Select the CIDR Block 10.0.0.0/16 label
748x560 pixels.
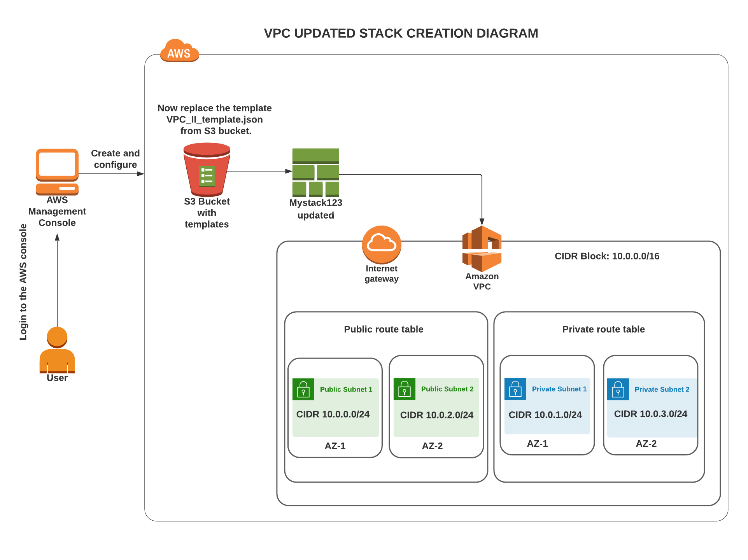(x=606, y=256)
